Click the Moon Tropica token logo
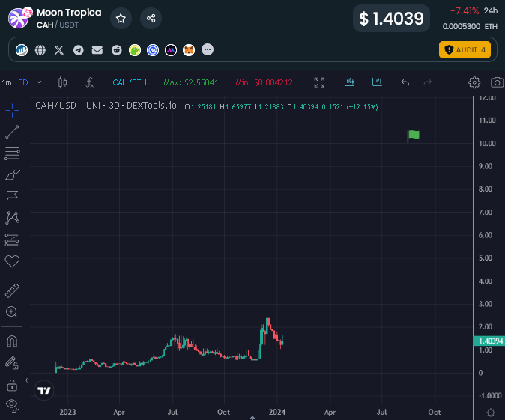This screenshot has width=505, height=420. coord(20,18)
